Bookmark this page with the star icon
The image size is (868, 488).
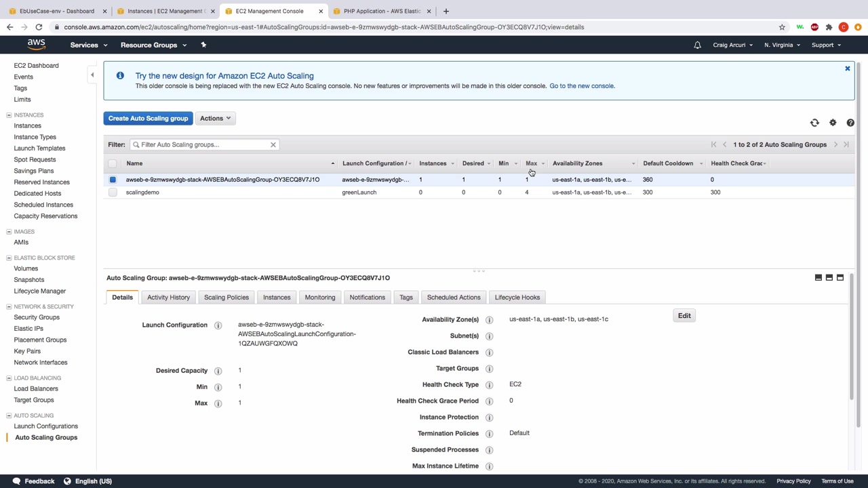click(782, 27)
